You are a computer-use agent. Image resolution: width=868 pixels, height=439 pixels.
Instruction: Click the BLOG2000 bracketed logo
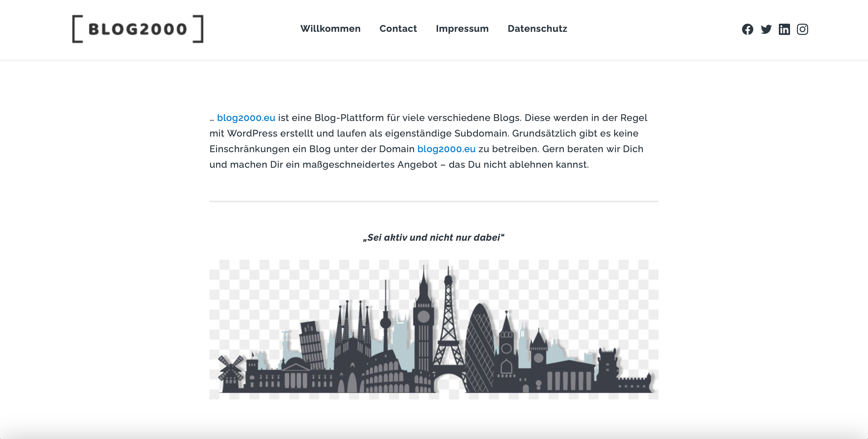coord(138,29)
